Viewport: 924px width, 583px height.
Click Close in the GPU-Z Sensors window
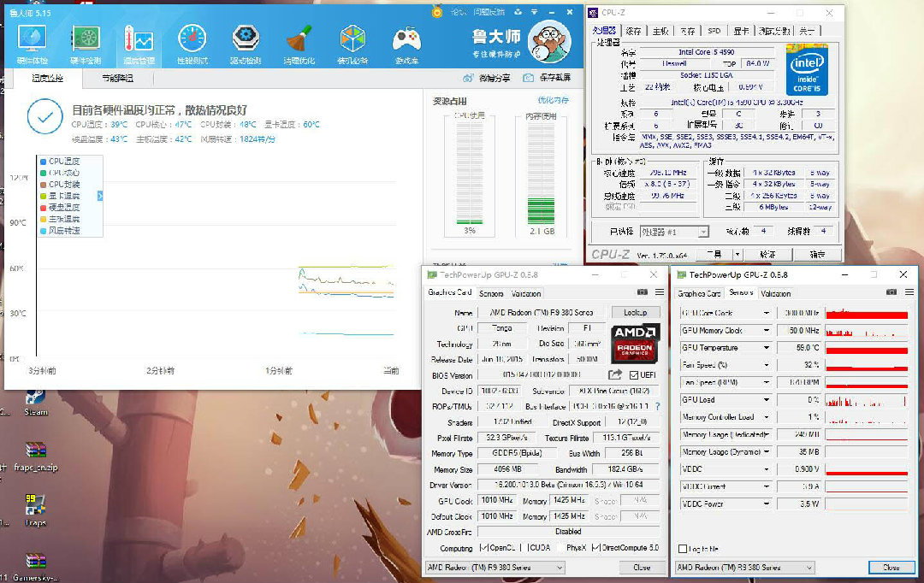(891, 568)
